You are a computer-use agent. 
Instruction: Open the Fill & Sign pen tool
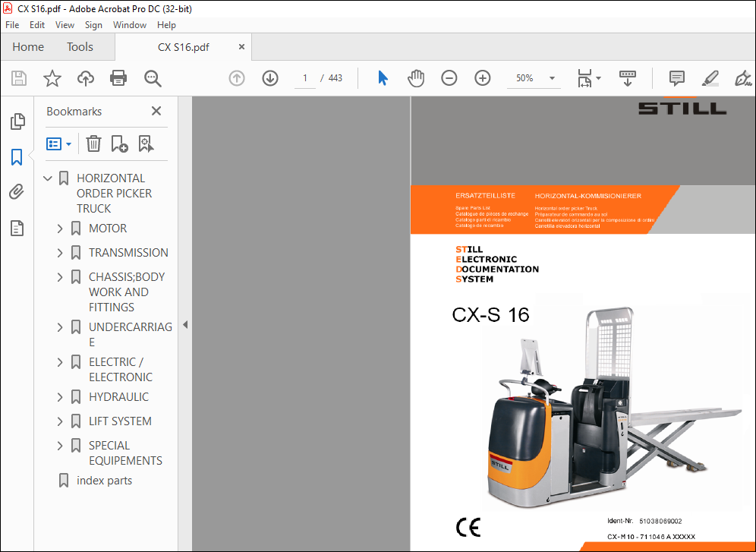pyautogui.click(x=743, y=78)
